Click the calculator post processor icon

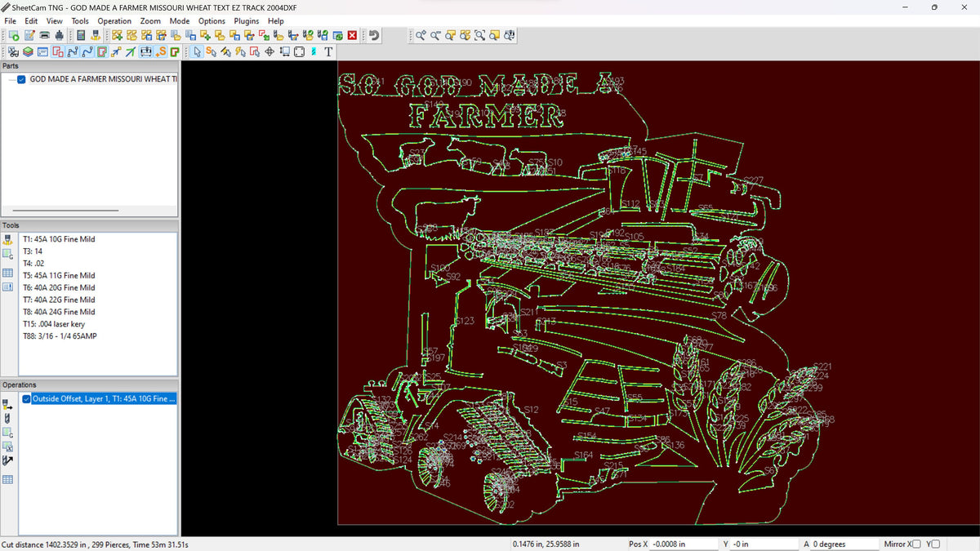tap(81, 35)
